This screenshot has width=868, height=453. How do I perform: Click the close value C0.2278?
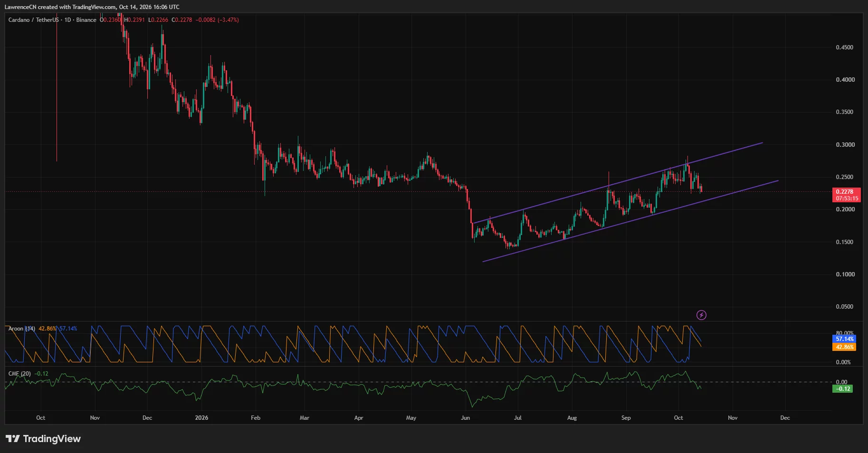(x=182, y=20)
